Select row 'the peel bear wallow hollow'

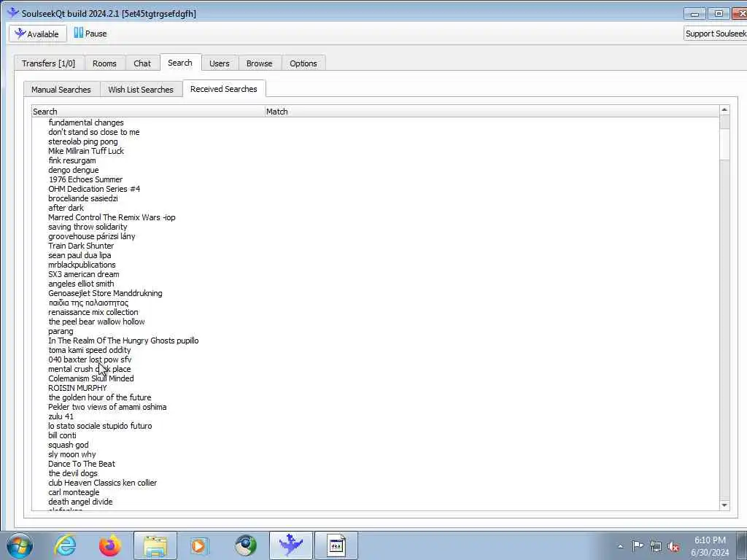coord(375,322)
